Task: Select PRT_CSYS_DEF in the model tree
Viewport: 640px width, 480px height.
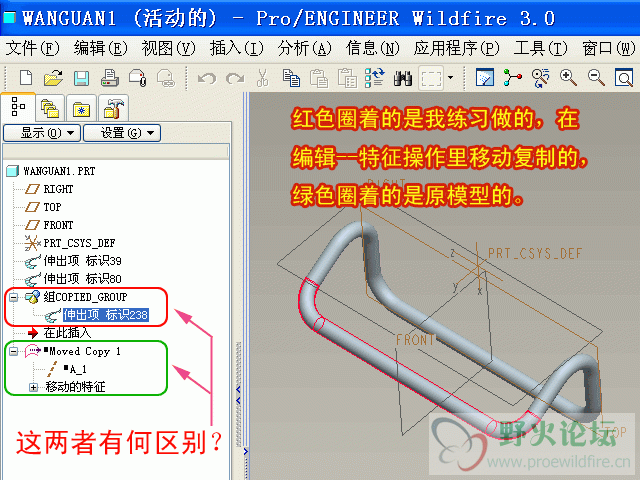Action: (79, 243)
